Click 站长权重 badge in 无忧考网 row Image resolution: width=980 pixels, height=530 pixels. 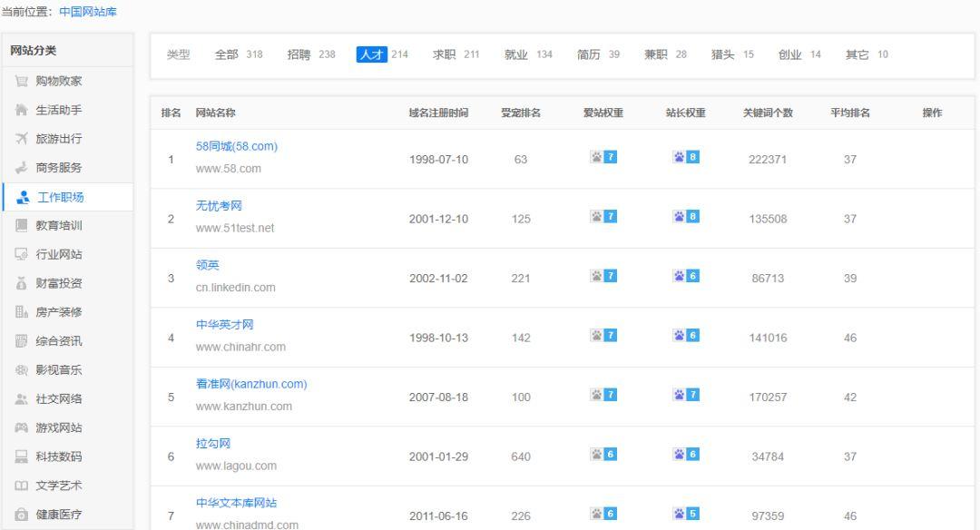(x=686, y=216)
